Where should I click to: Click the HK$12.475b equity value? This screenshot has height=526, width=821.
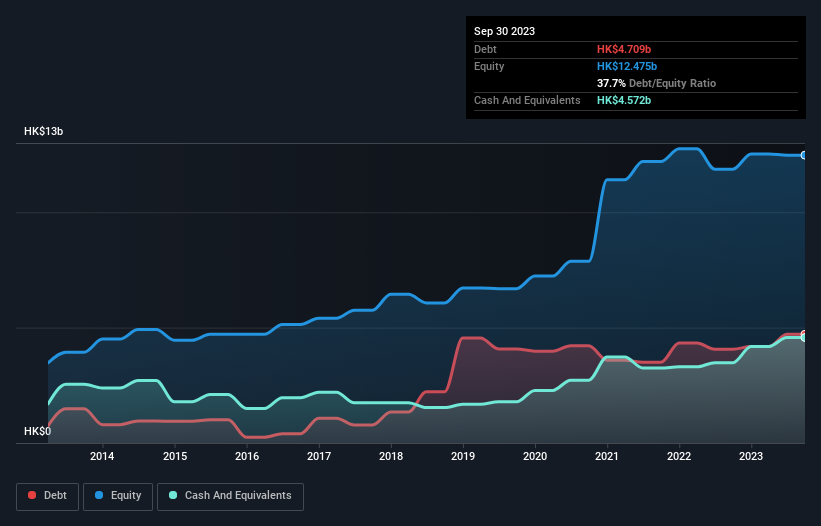click(627, 66)
